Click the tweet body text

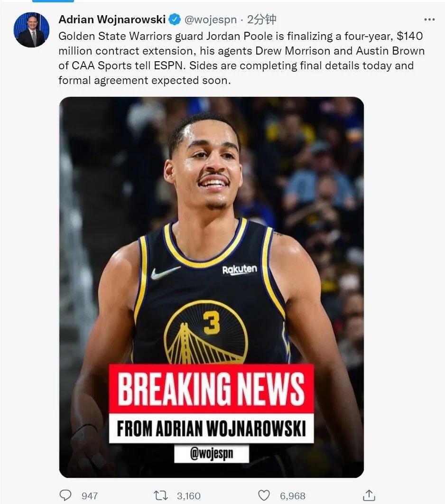[x=241, y=58]
